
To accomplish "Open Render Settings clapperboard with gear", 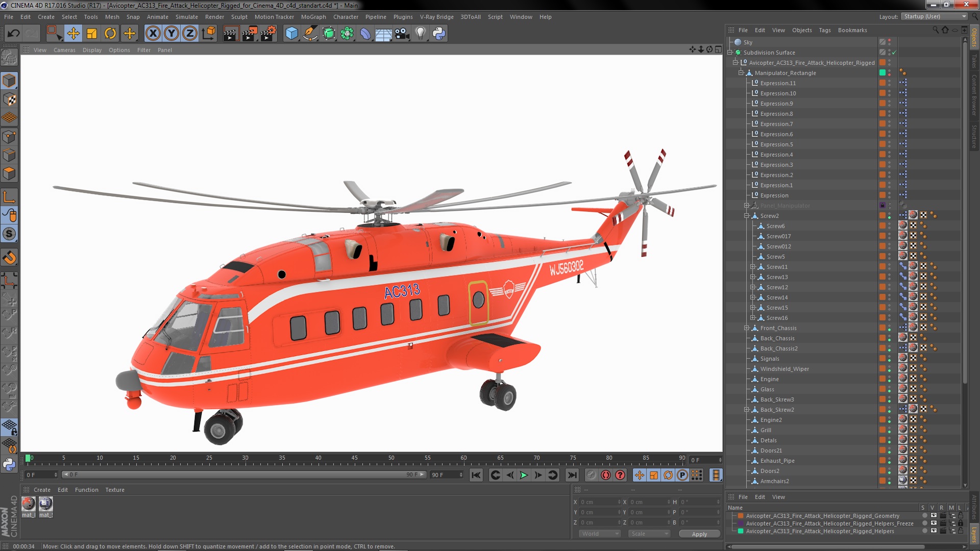I will pyautogui.click(x=268, y=34).
